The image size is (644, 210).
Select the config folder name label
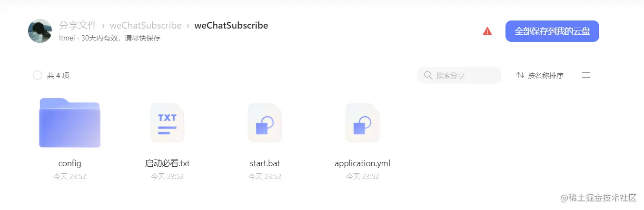coord(70,163)
